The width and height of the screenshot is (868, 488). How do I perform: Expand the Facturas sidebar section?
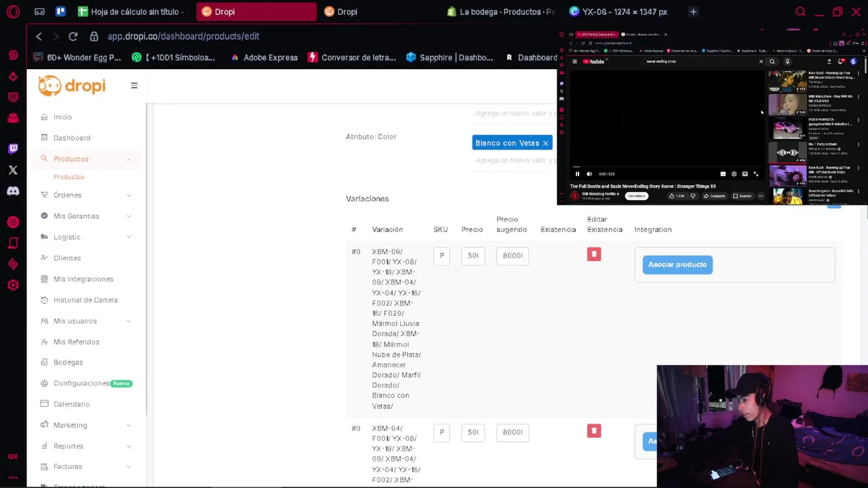coord(129,467)
